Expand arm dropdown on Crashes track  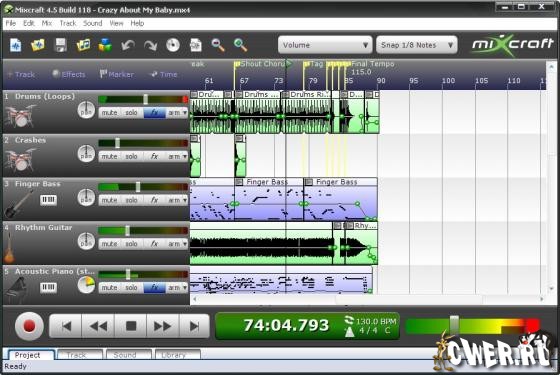(x=185, y=156)
